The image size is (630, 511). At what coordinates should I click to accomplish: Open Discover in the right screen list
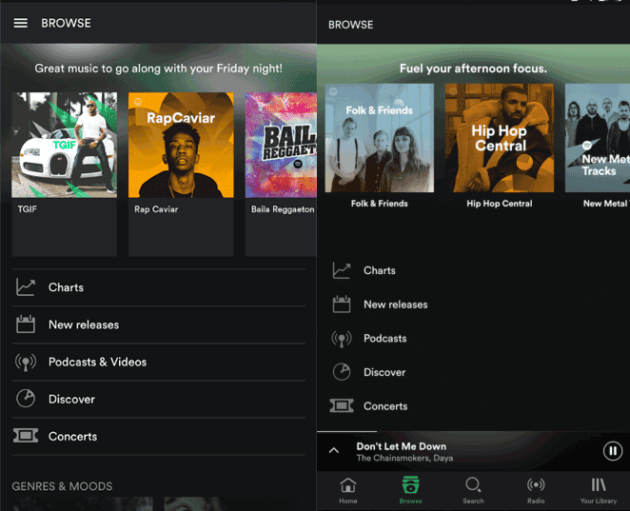click(473, 372)
